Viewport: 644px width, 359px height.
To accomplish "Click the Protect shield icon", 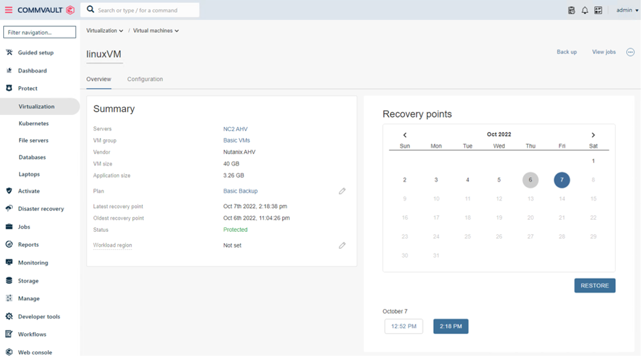I will [9, 88].
